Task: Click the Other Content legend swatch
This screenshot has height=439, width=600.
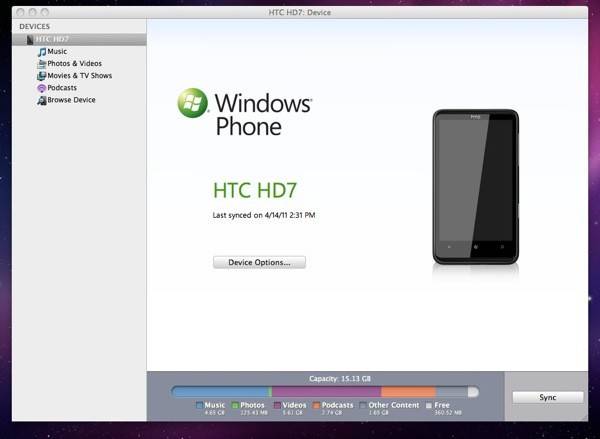Action: click(x=363, y=405)
